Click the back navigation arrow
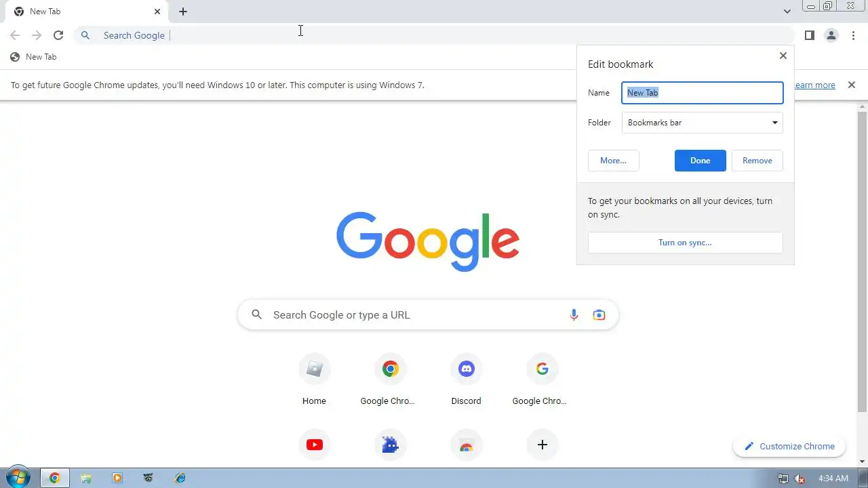868x488 pixels. coord(15,35)
